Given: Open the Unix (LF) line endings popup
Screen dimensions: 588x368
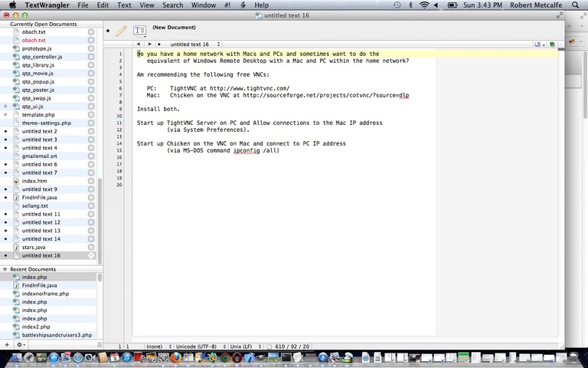Looking at the screenshot, I should click(245, 347).
